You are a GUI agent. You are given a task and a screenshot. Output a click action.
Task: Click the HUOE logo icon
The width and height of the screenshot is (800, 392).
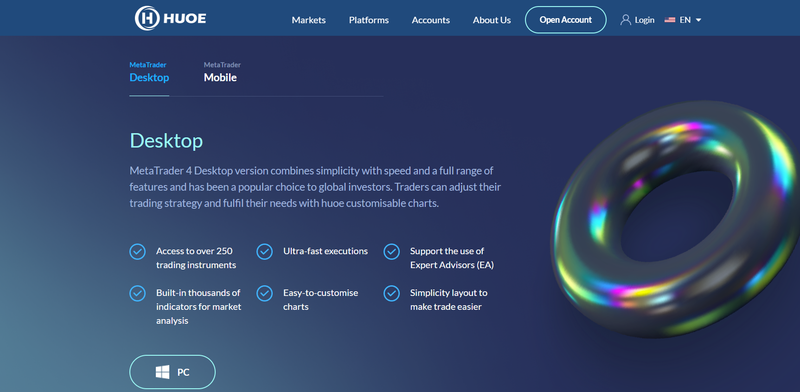click(147, 18)
